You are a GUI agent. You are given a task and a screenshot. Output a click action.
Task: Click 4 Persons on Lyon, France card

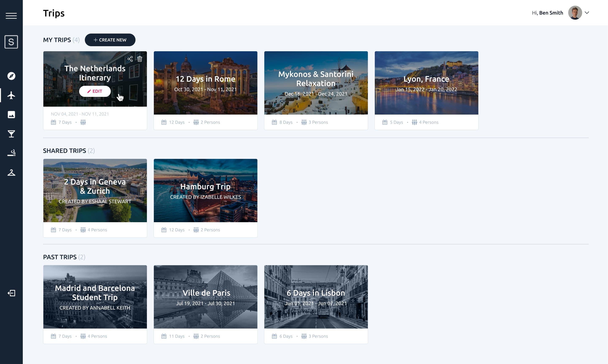[429, 122]
